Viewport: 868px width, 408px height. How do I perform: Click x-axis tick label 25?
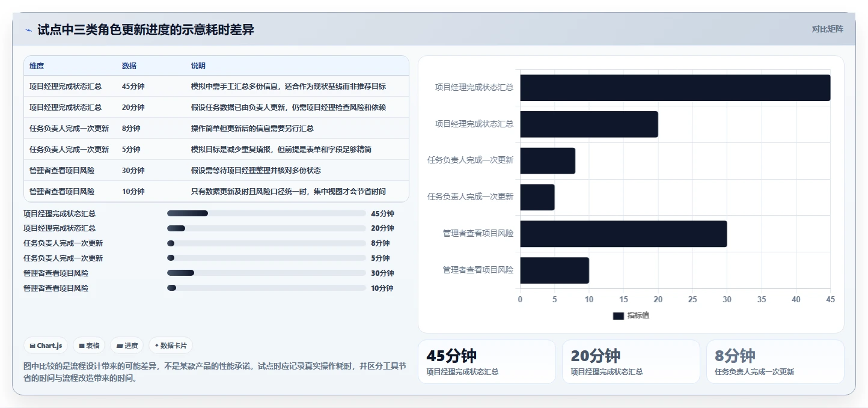[692, 299]
